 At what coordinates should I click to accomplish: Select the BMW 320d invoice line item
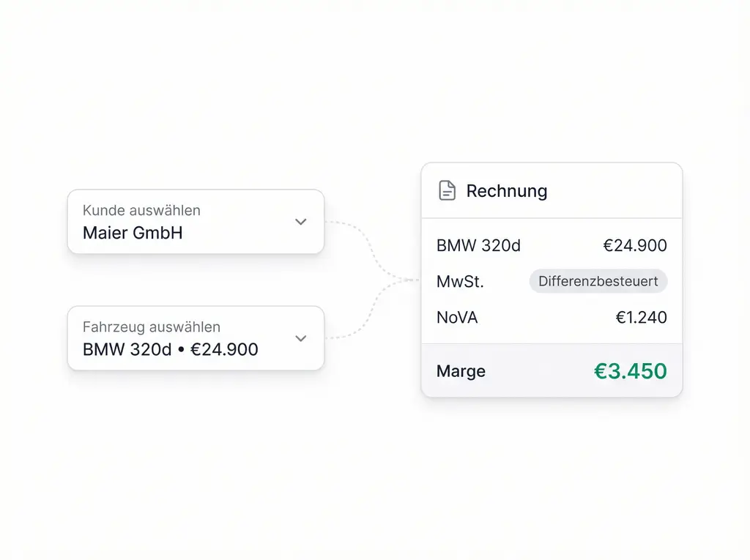[x=478, y=246]
